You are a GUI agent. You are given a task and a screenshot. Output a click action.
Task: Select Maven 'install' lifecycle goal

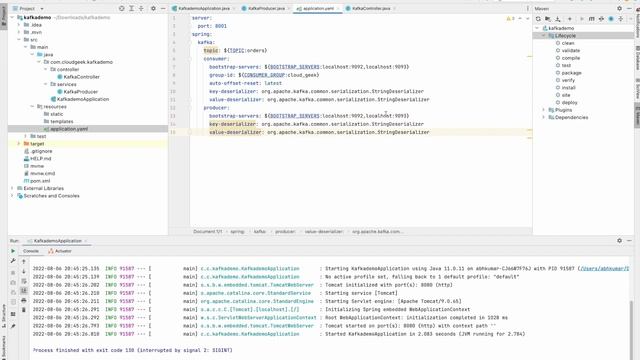tap(568, 87)
